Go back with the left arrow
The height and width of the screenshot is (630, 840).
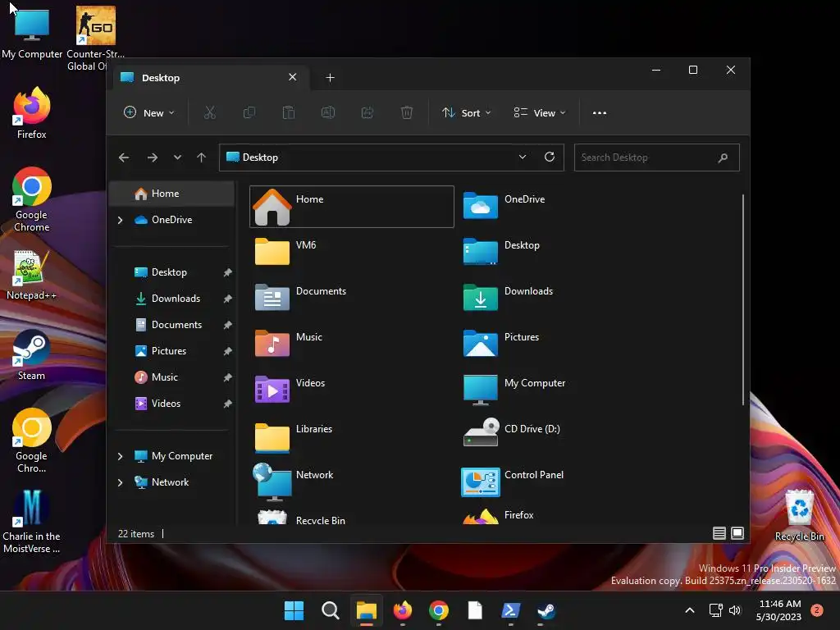tap(124, 157)
